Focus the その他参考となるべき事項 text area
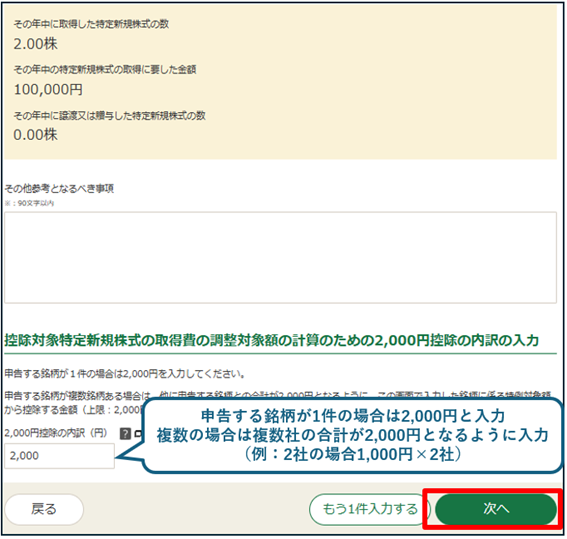The height and width of the screenshot is (539, 567). point(280,257)
